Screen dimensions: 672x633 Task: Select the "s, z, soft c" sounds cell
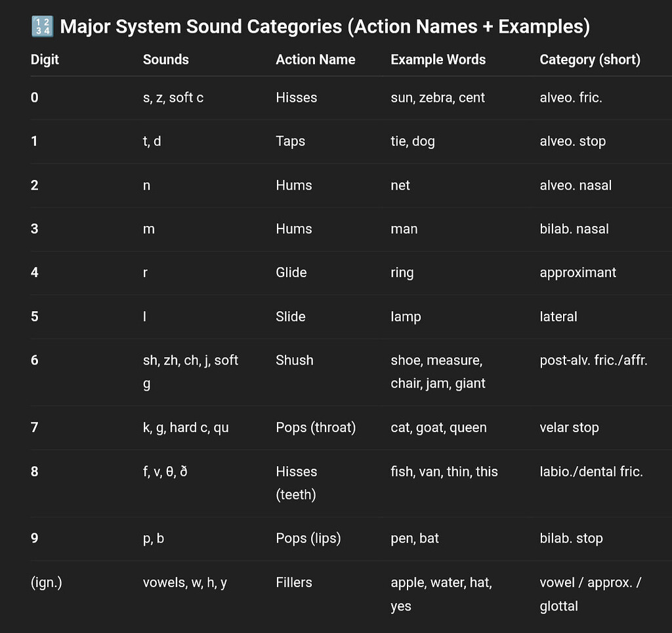173,98
